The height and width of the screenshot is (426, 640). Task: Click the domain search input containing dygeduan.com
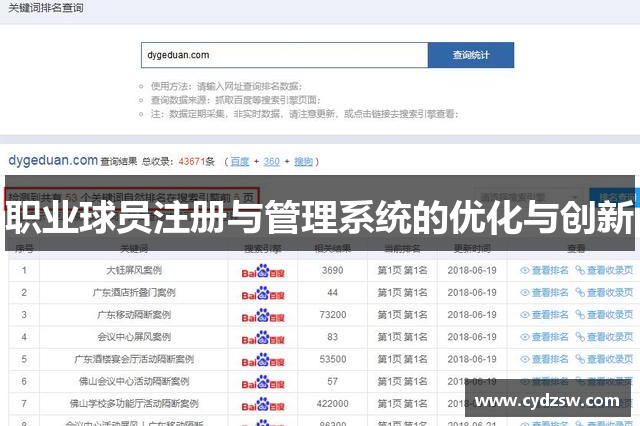tap(284, 55)
